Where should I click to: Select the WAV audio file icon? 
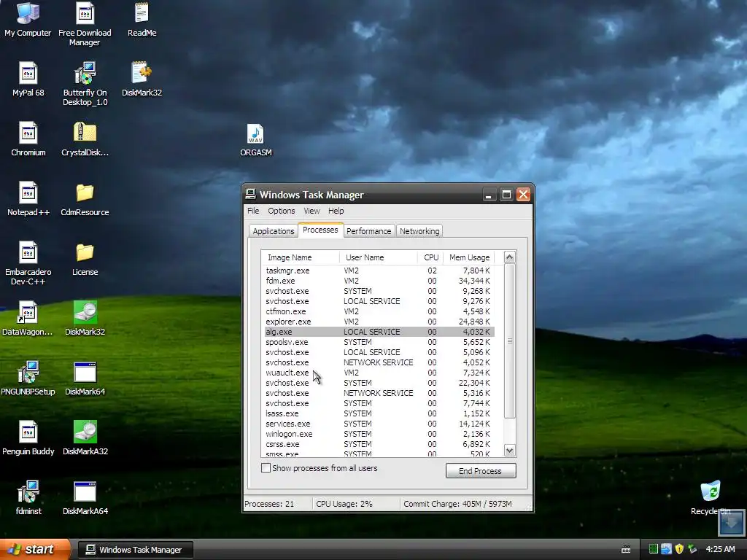click(256, 140)
